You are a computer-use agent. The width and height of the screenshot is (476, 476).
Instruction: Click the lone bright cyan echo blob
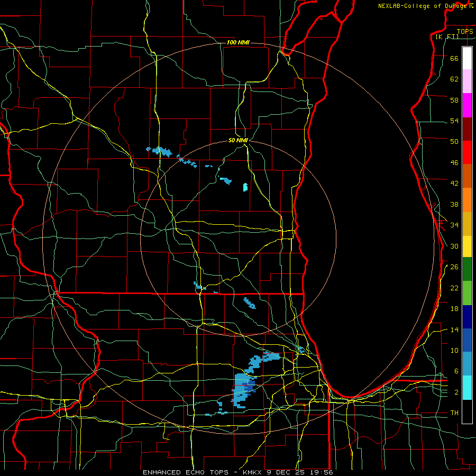[x=245, y=187]
